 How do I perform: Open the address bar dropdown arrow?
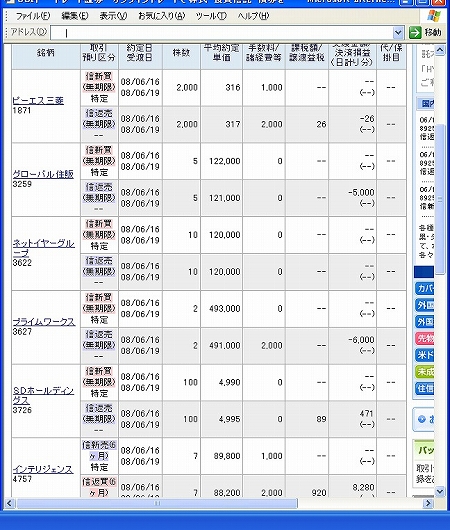pos(398,33)
